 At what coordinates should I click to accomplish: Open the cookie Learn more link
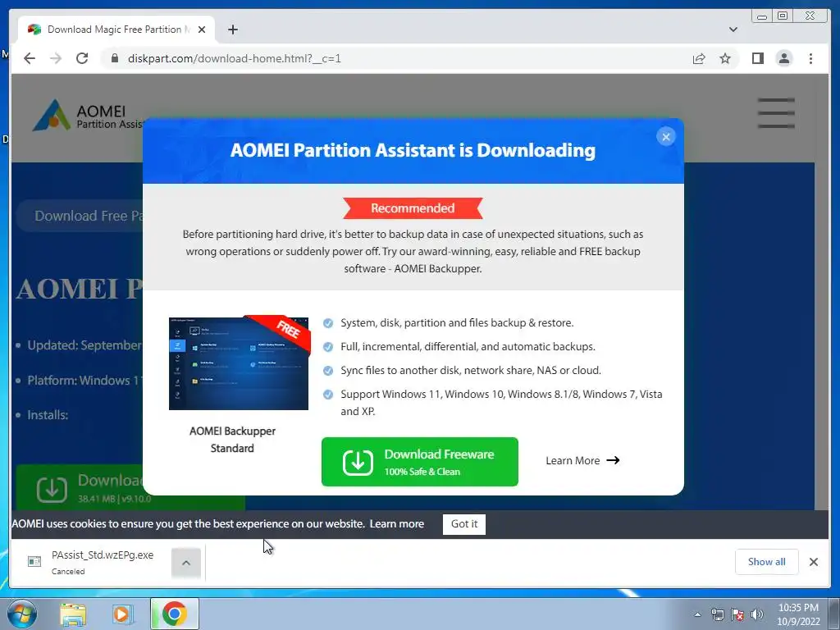coord(396,524)
